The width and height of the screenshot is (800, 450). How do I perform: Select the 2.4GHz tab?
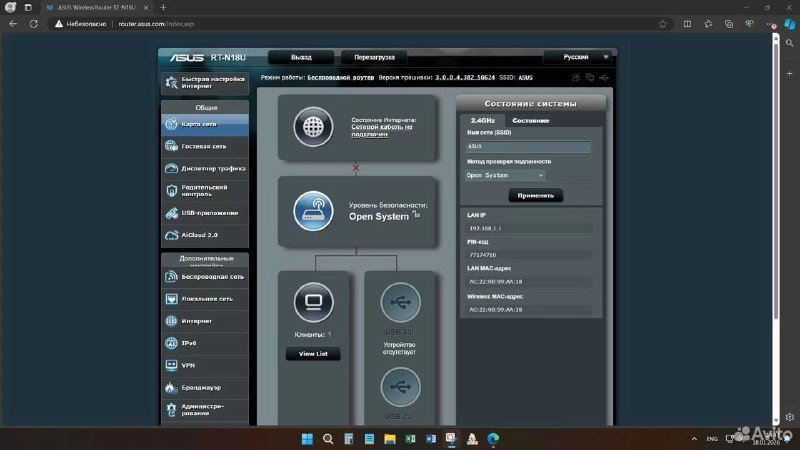(x=483, y=120)
